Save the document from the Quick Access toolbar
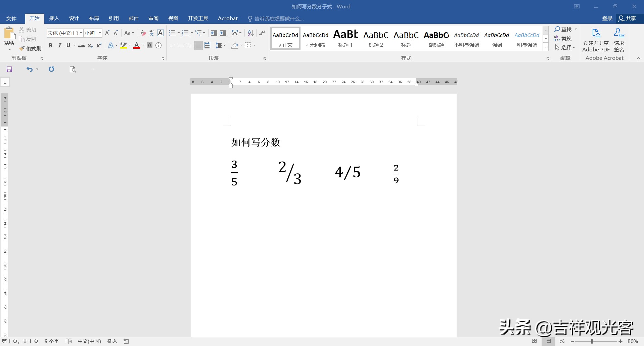644x346 pixels. point(9,69)
